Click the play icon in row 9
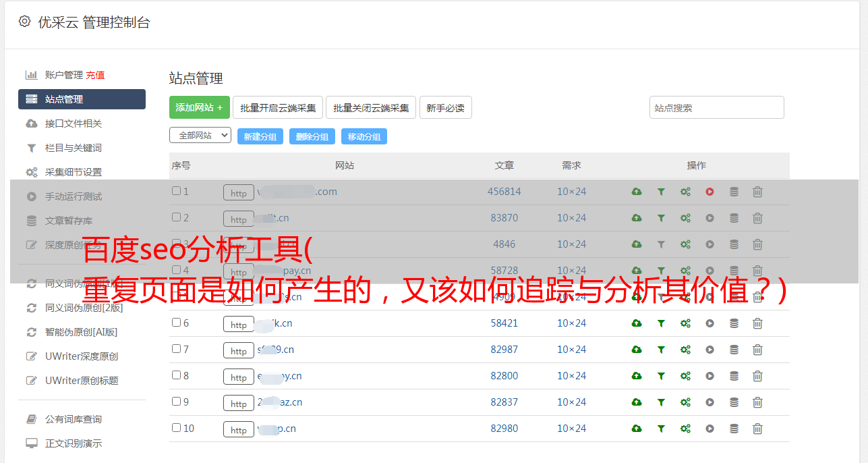This screenshot has height=463, width=868. tap(710, 402)
